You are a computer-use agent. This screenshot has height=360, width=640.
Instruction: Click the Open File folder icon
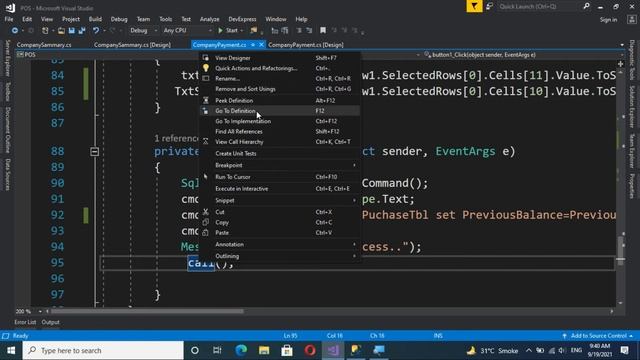61,31
